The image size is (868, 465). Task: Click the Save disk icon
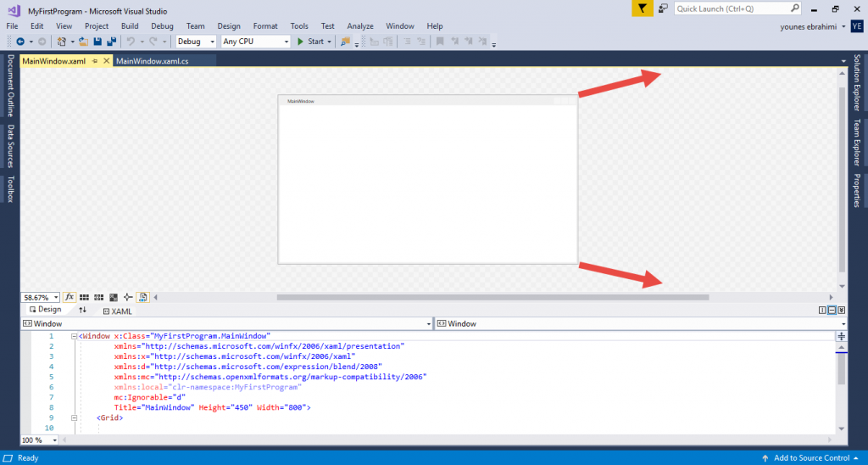(x=97, y=42)
